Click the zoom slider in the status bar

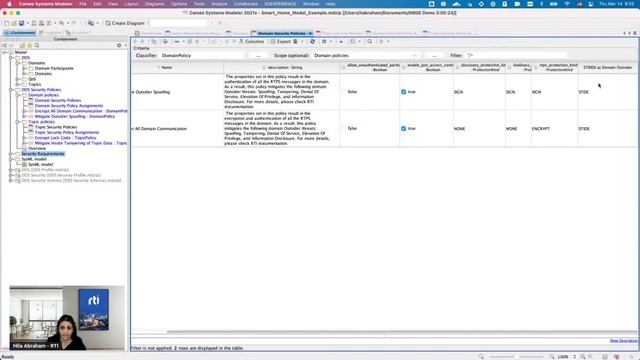pyautogui.click(x=516, y=357)
